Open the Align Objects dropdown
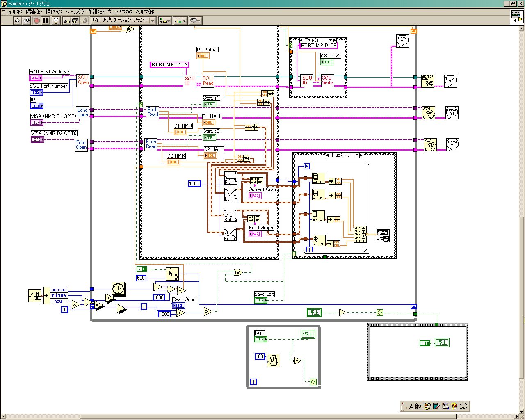525x420 pixels. point(165,21)
